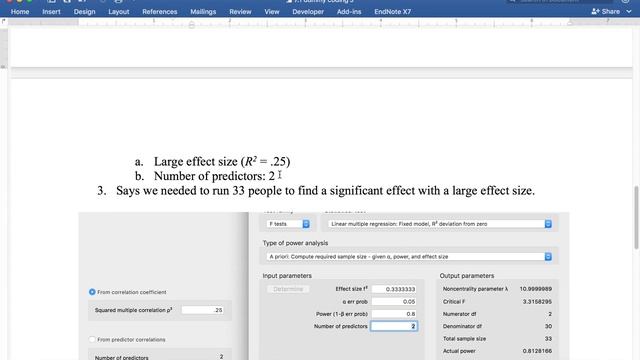Click the 'Type of power analysis' label

295,243
